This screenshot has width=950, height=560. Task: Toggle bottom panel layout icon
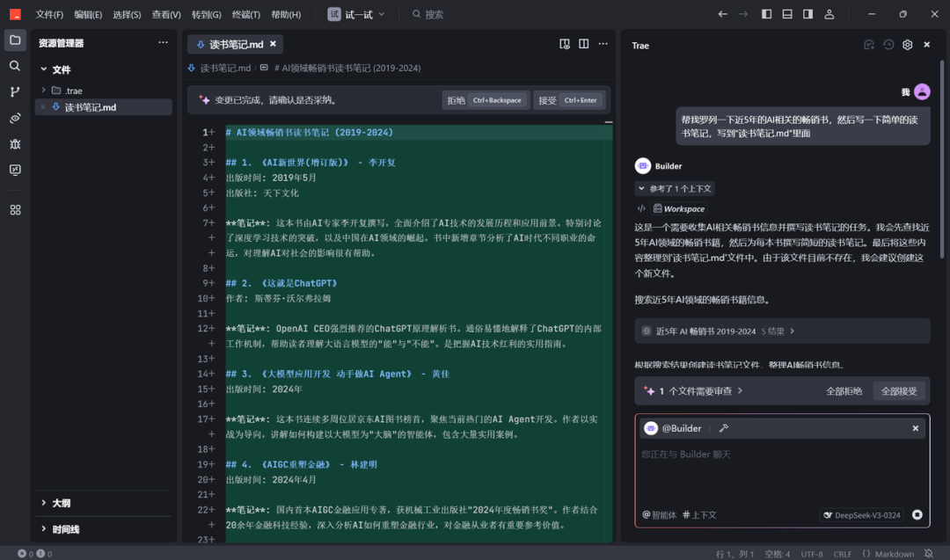pos(787,14)
